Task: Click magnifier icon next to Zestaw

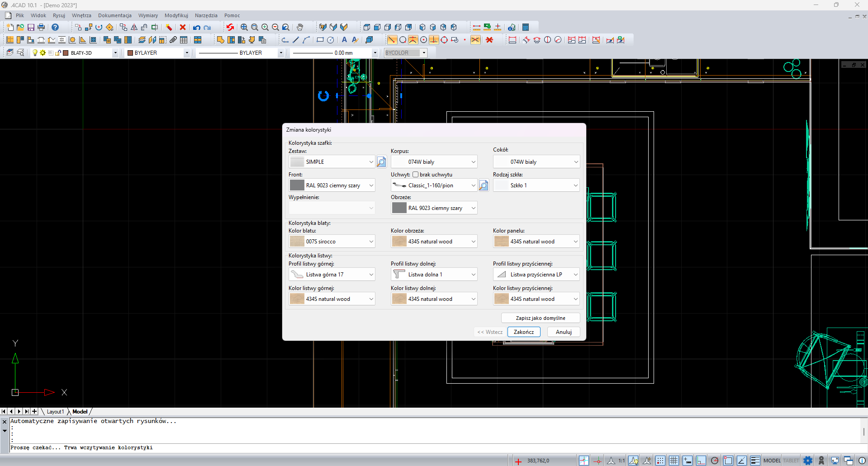Action: (x=381, y=162)
